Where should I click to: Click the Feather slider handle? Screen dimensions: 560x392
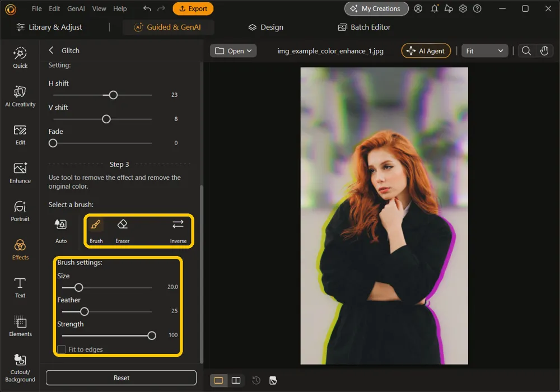85,312
